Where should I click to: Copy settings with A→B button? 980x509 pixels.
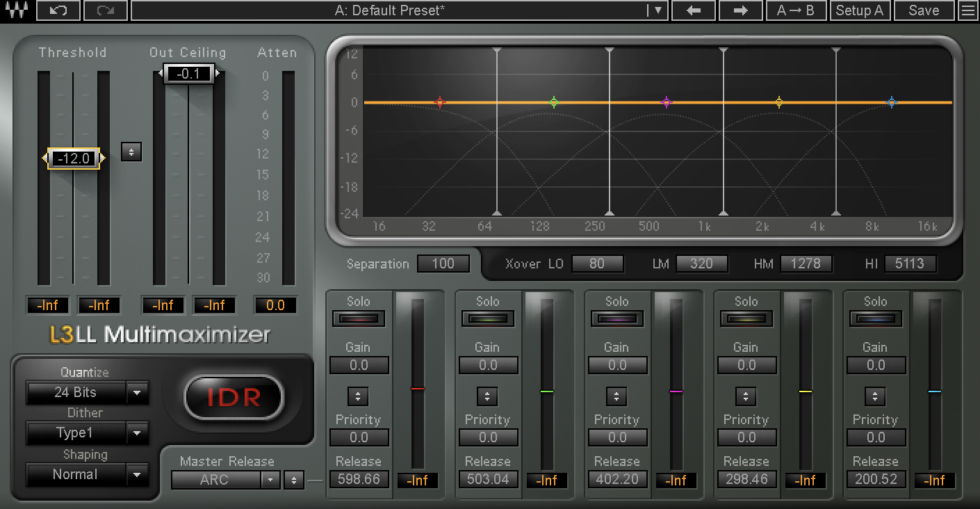click(796, 10)
